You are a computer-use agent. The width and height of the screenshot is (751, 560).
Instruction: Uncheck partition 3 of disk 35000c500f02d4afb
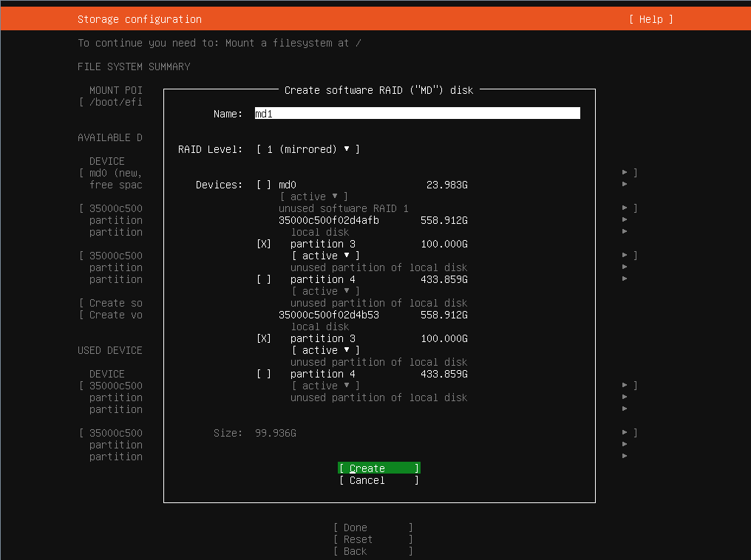[264, 244]
